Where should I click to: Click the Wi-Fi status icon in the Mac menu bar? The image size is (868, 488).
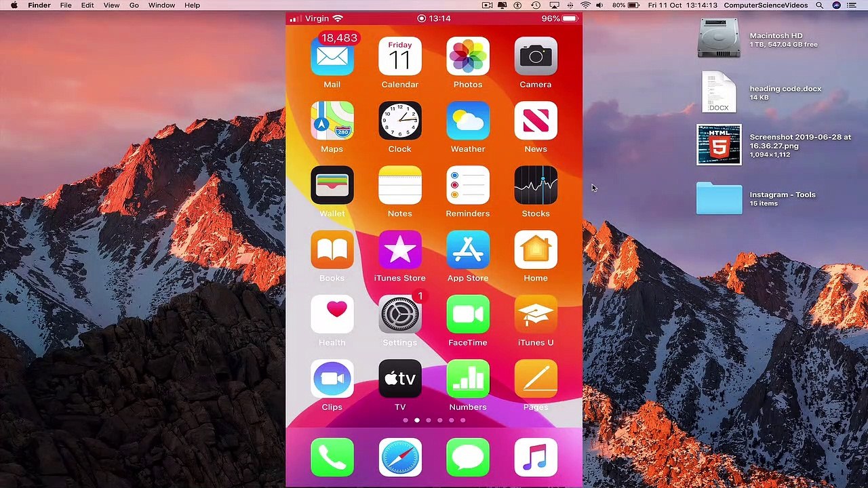[x=585, y=5]
